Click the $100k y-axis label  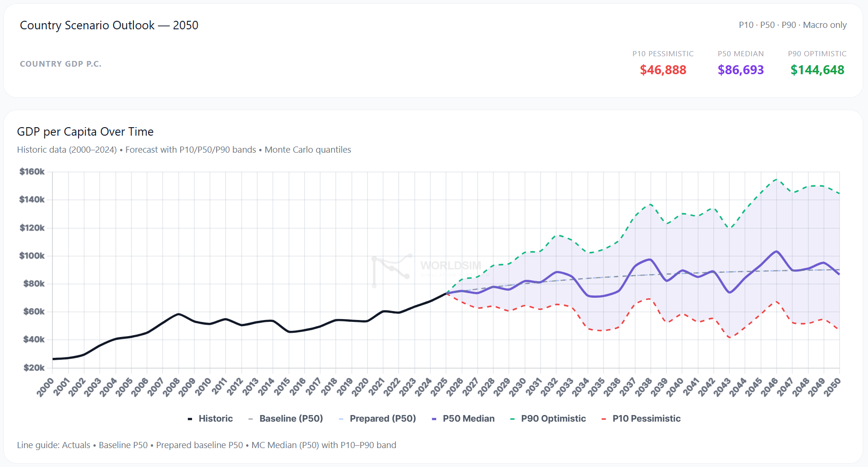pos(32,256)
